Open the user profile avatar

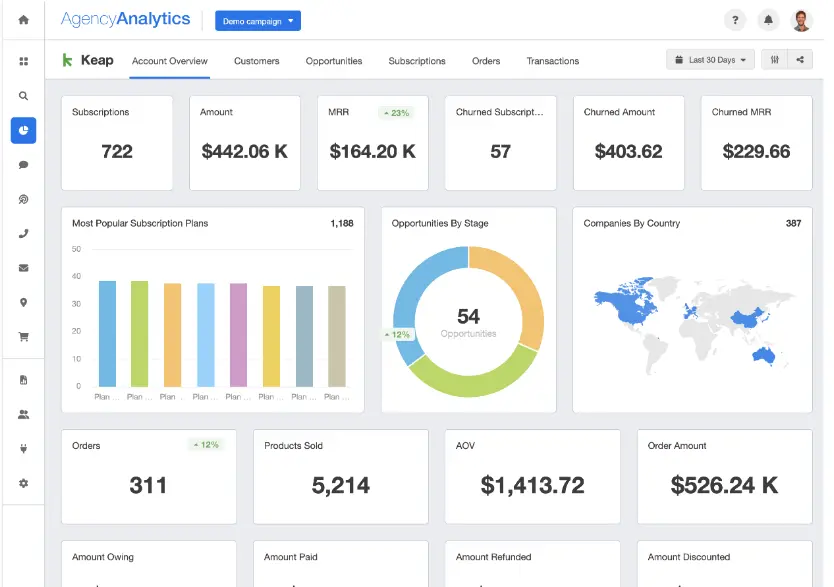801,20
